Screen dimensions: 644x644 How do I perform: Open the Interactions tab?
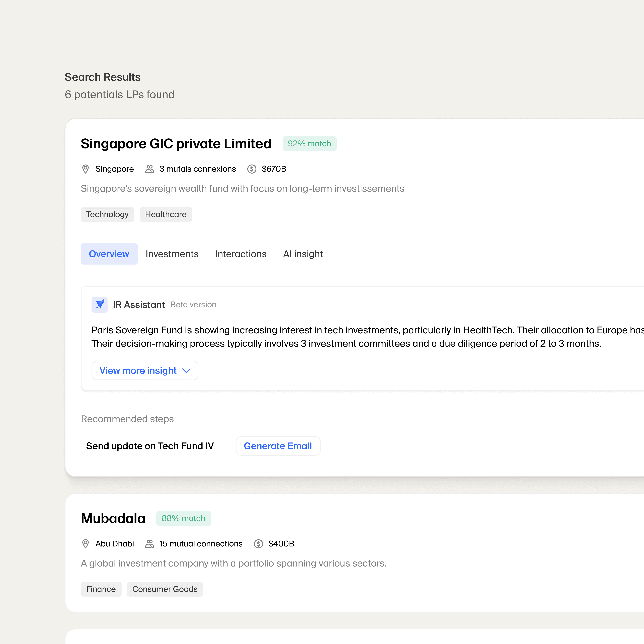[x=241, y=254]
